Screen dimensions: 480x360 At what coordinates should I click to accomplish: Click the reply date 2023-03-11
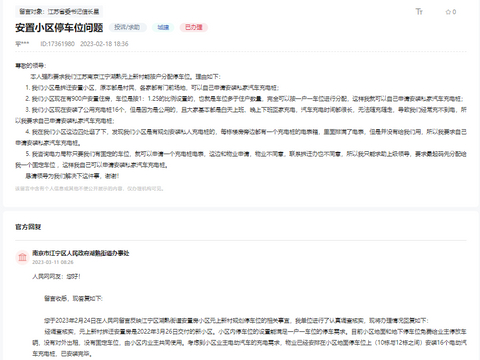[x=53, y=262]
